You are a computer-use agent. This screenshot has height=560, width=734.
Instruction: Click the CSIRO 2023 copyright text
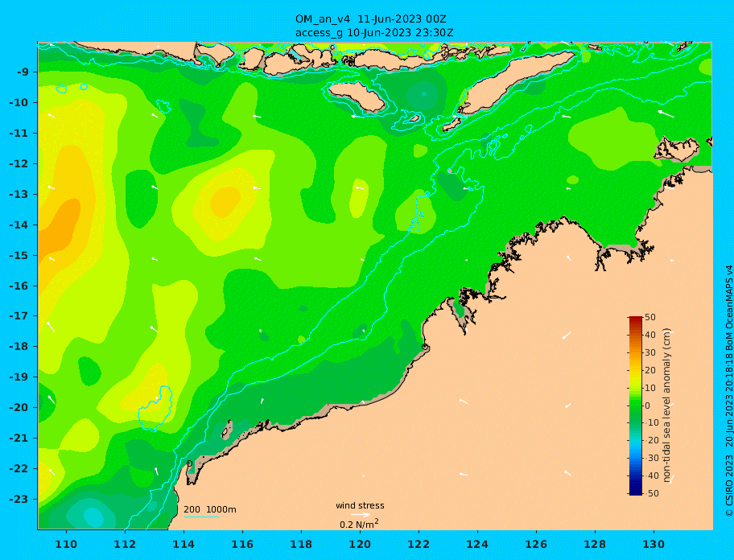click(x=728, y=485)
